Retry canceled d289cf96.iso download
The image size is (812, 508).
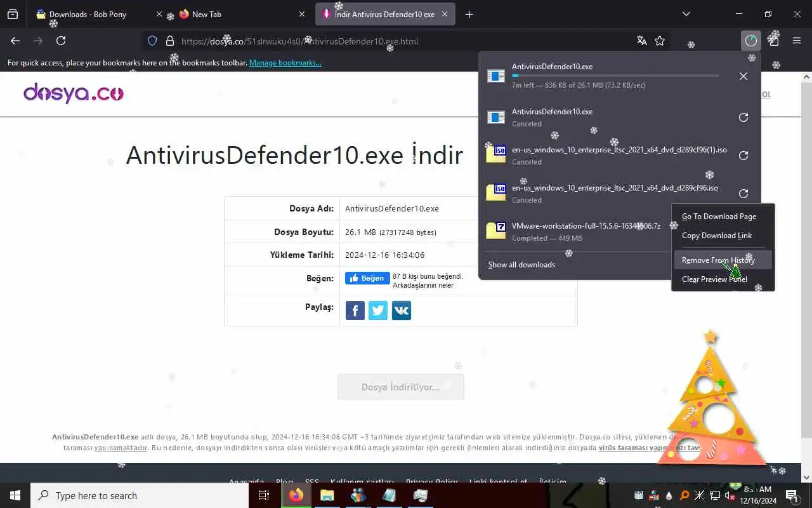pos(743,194)
